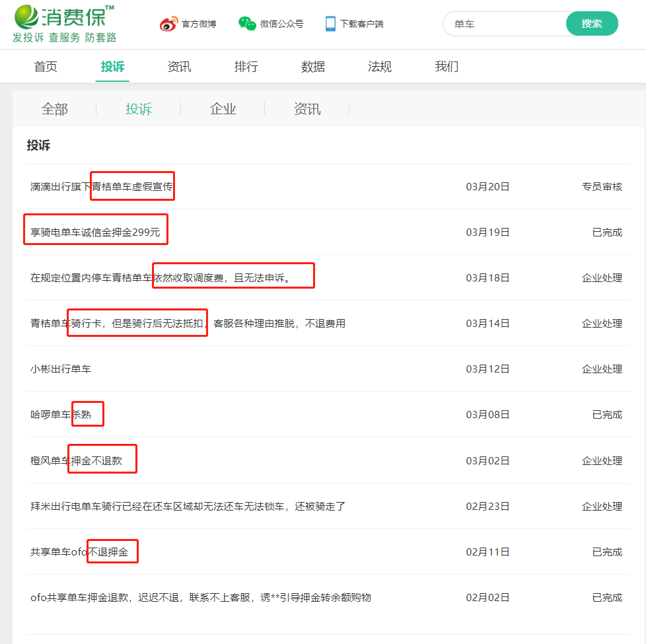
Task: Click the phone icon for 下载客户端
Action: pyautogui.click(x=330, y=24)
